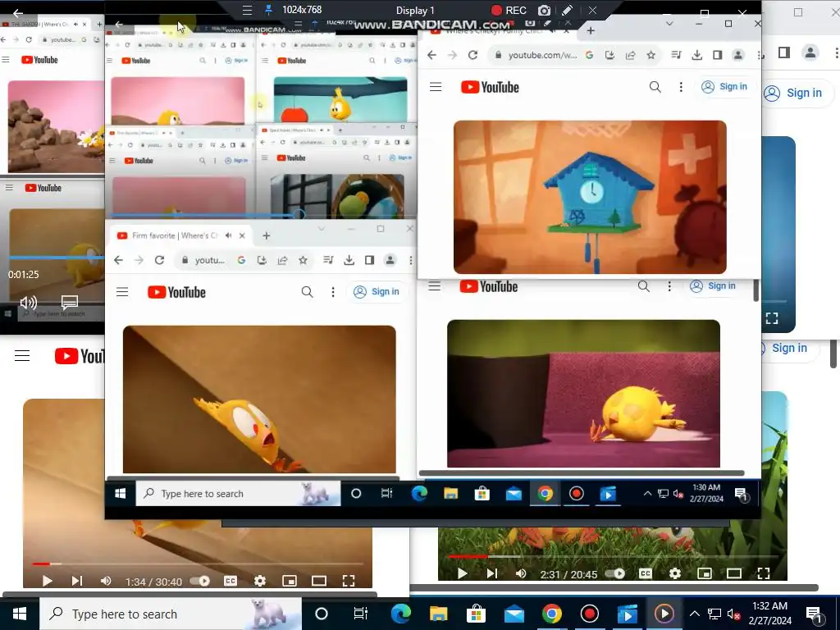Toggle captions CC in the 1:34 video player
Image resolution: width=840 pixels, height=630 pixels.
[231, 581]
